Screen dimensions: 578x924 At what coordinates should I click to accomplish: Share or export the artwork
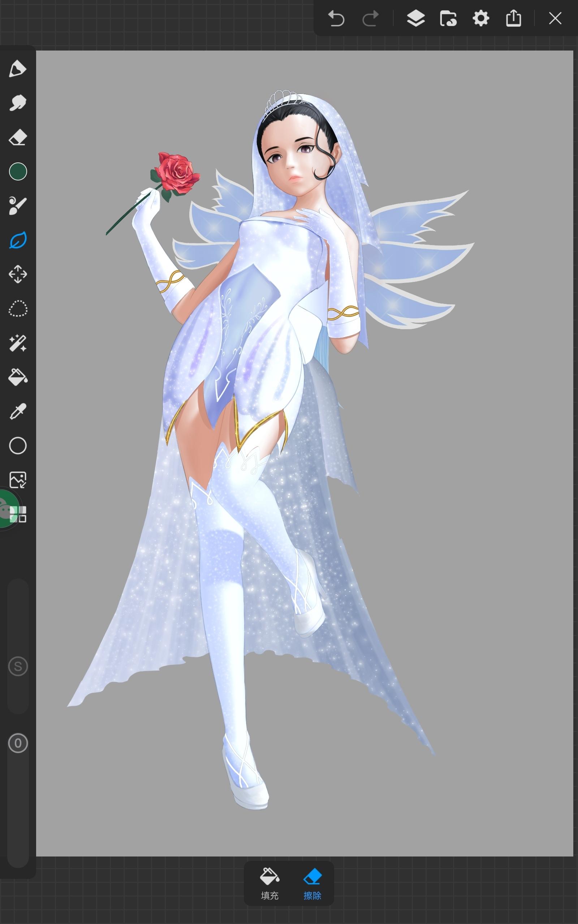[x=513, y=18]
